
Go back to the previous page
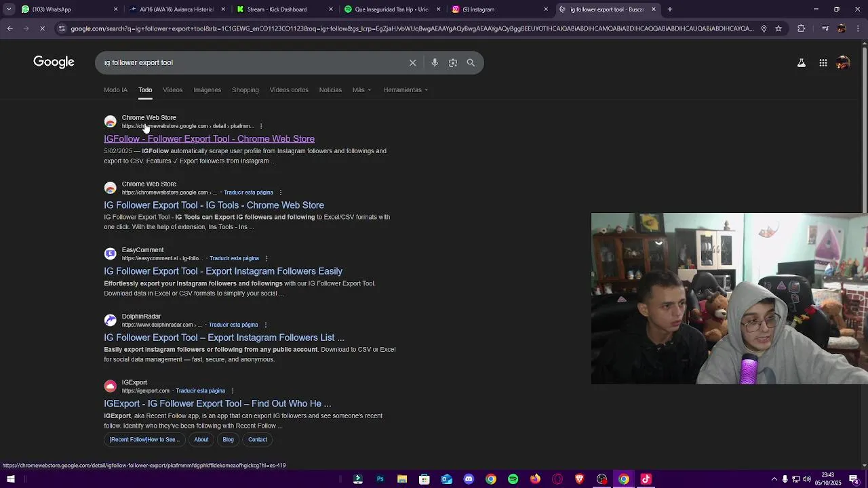click(9, 28)
